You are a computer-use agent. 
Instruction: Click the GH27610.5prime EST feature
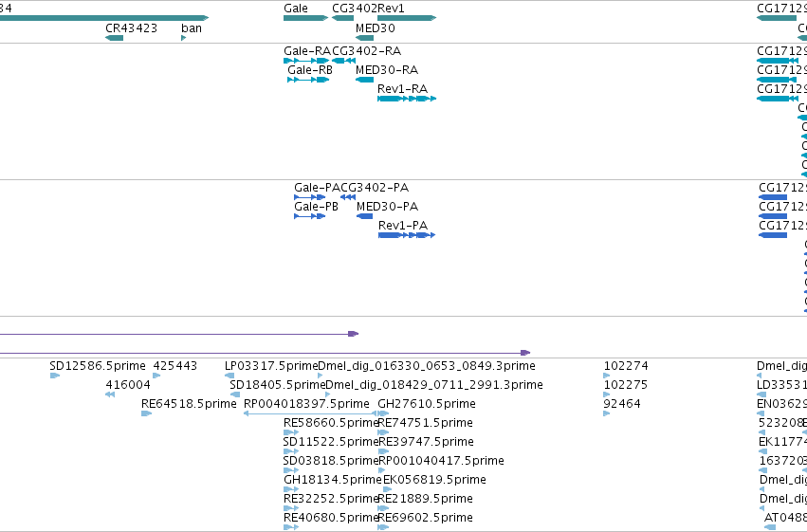(383, 413)
